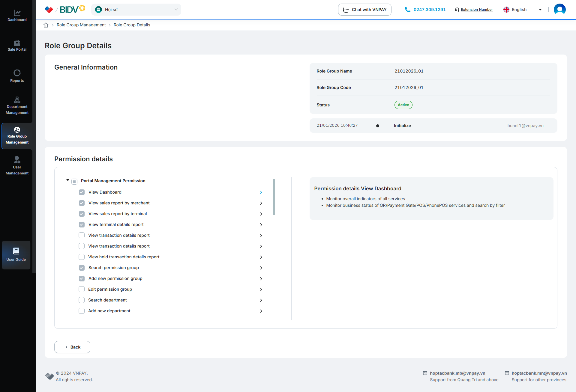Check the Edit permission group checkbox

click(82, 289)
